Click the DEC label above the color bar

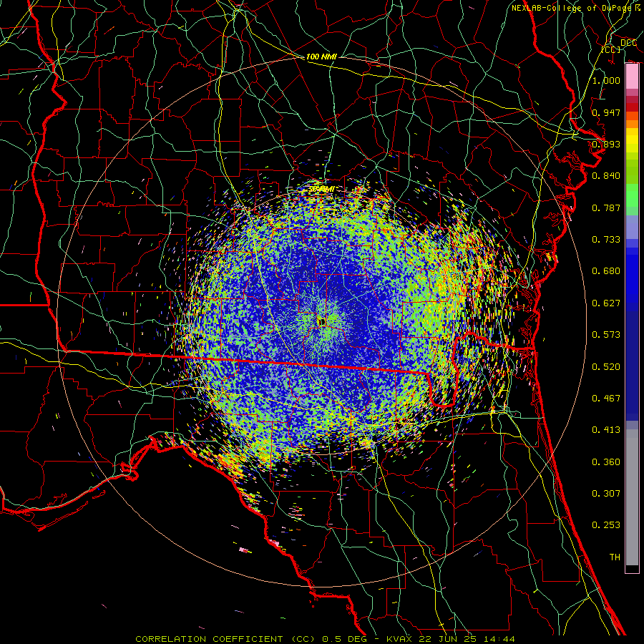628,43
